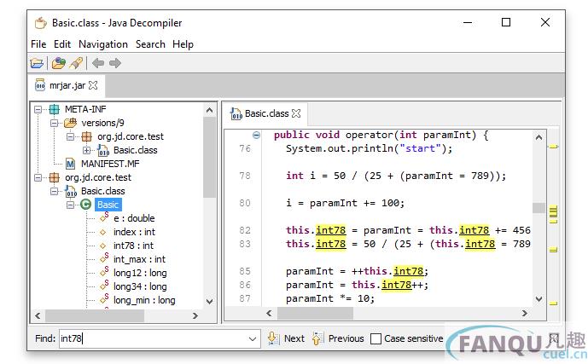The image size is (588, 364).
Task: Click the green Basic class icon
Action: tap(86, 205)
